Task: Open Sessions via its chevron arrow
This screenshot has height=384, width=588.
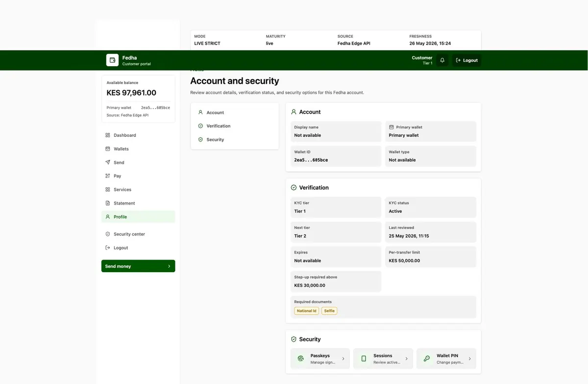Action: click(x=406, y=359)
